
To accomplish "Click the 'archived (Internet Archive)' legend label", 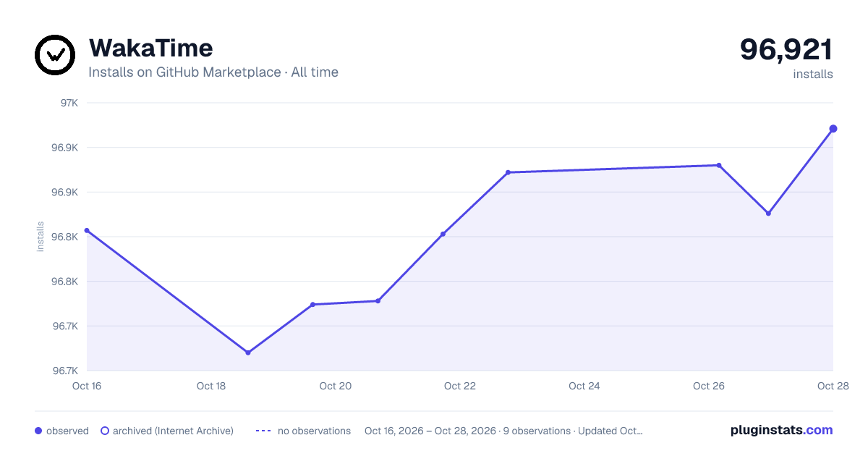I will point(173,431).
